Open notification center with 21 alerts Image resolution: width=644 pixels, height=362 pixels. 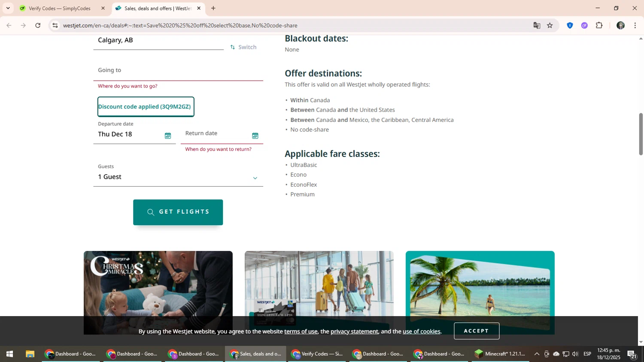click(x=632, y=354)
